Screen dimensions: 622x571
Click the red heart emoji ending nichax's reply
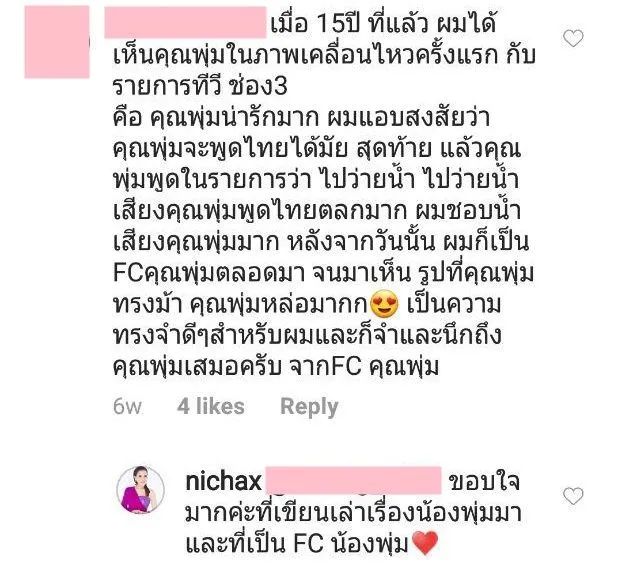(425, 543)
